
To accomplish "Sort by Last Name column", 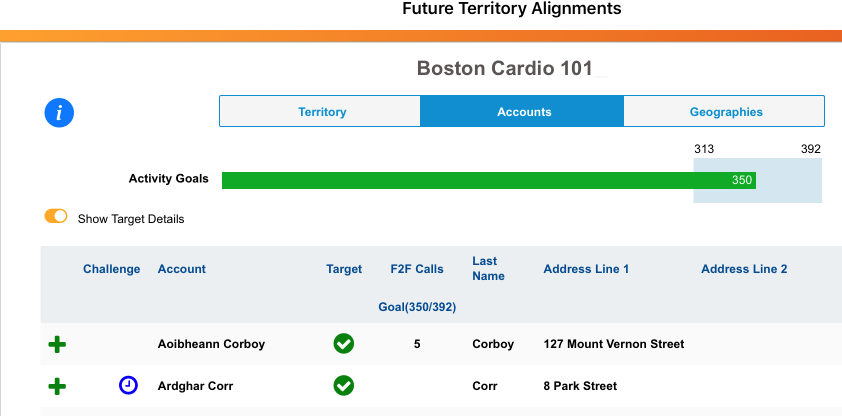I will 488,269.
